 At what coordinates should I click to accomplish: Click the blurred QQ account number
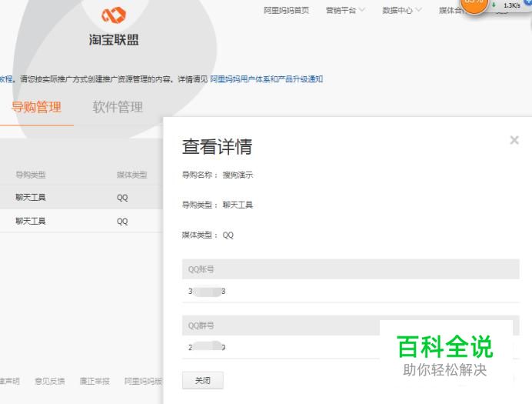[207, 292]
